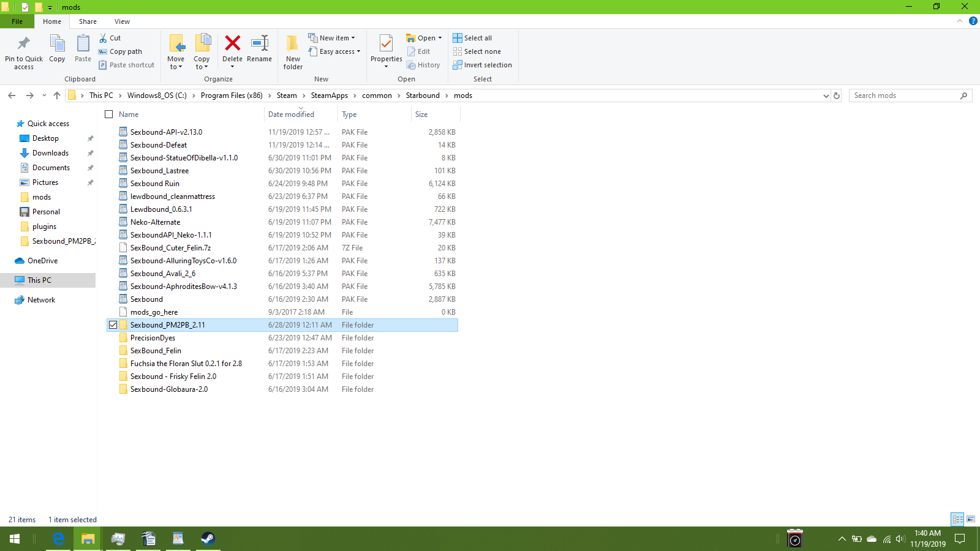Click Select all in the ribbon
The image size is (980, 551).
[472, 38]
